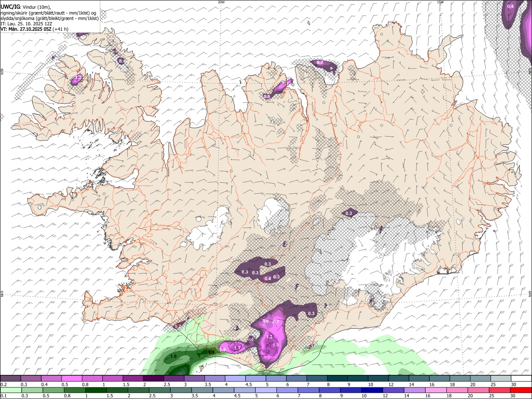This screenshot has height=399, width=532.
Task: Pick the dark mauve 0.2 snow legend swatch
Action: pos(10,378)
